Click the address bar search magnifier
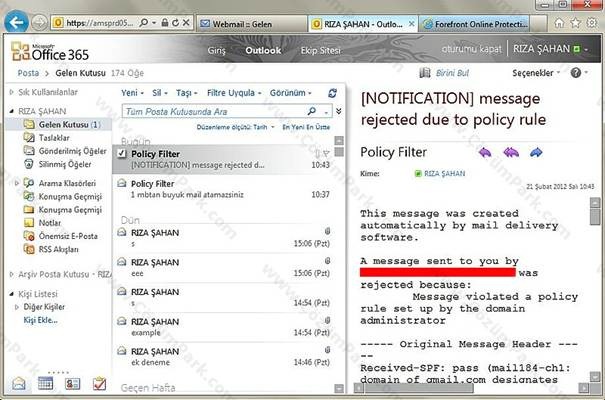605x400 pixels. [144, 23]
